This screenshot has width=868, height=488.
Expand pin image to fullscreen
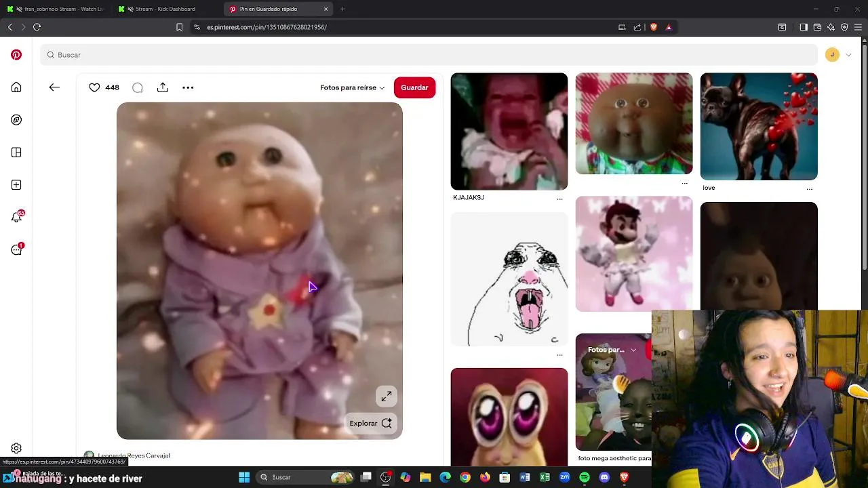click(x=387, y=396)
